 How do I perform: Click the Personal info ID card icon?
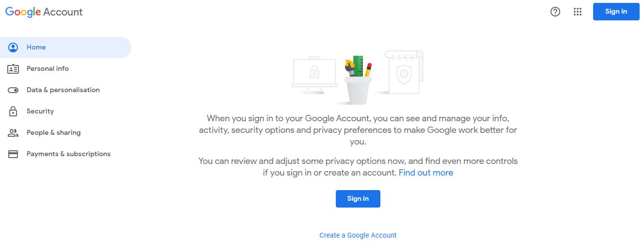tap(13, 69)
